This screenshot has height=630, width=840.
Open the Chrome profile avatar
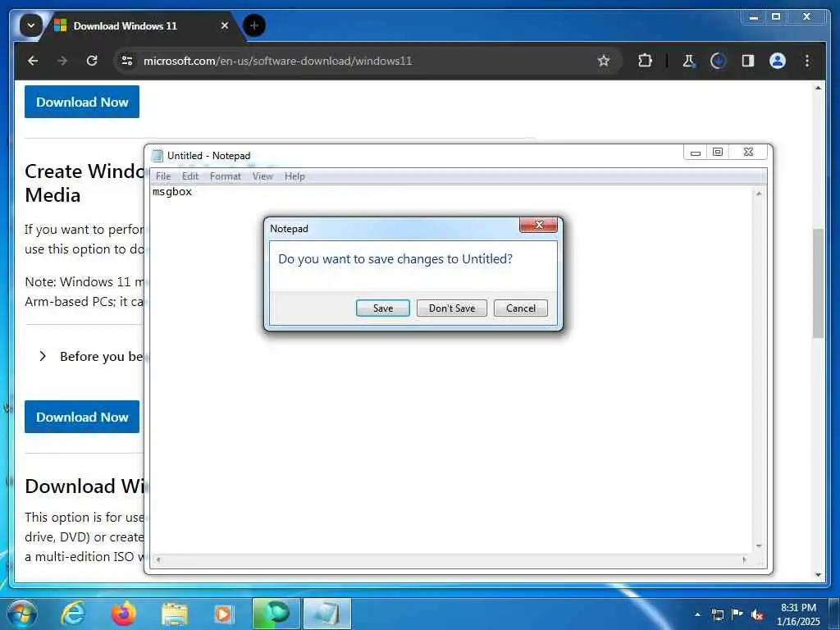click(x=778, y=61)
